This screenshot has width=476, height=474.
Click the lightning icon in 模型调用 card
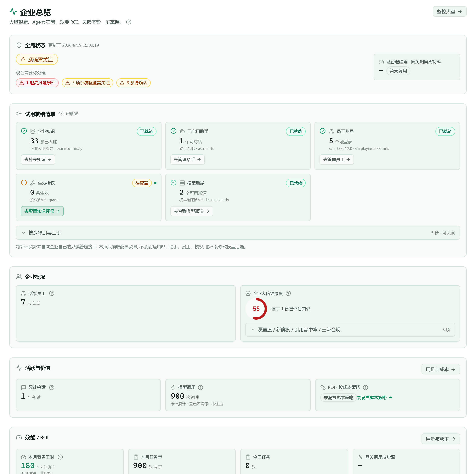tap(173, 387)
